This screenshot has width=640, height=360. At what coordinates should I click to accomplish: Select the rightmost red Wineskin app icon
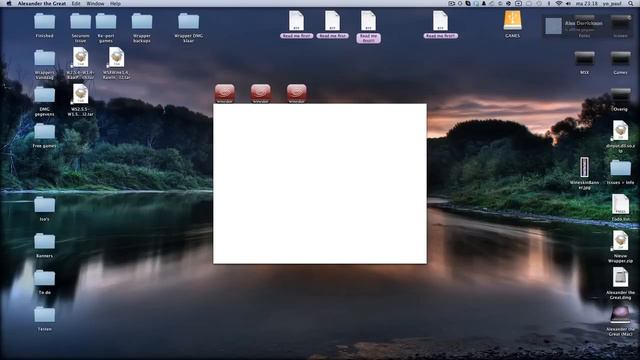tap(297, 93)
